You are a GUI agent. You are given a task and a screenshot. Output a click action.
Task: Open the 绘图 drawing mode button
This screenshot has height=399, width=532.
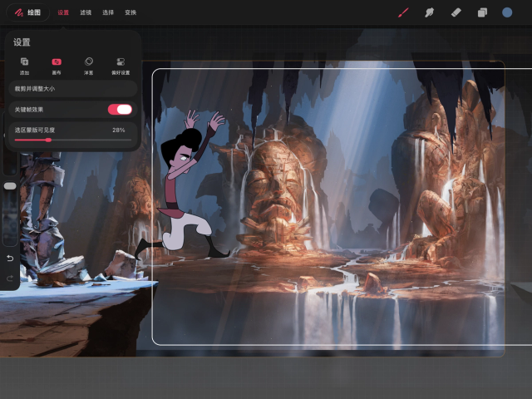(27, 12)
